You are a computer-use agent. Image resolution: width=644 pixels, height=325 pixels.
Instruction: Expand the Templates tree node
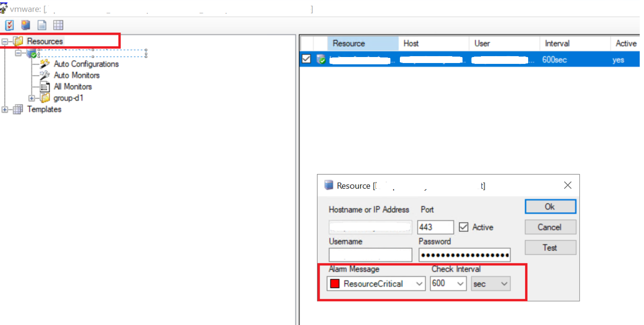pos(5,109)
